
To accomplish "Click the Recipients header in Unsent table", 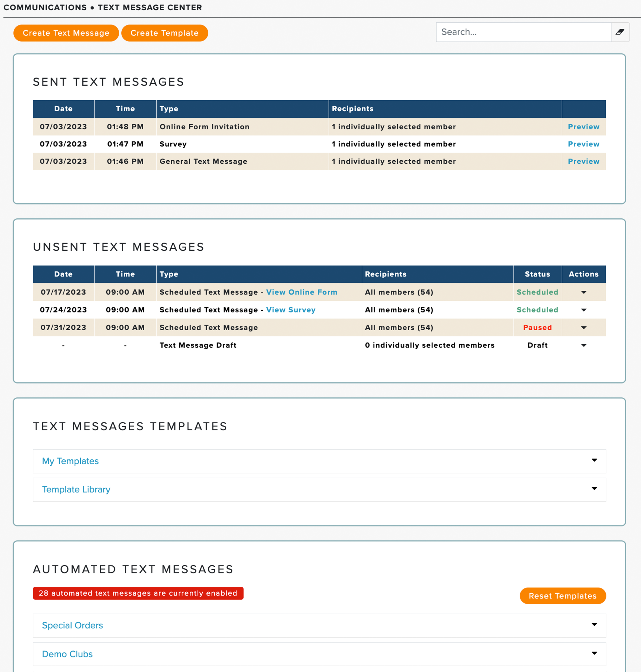I will 437,274.
